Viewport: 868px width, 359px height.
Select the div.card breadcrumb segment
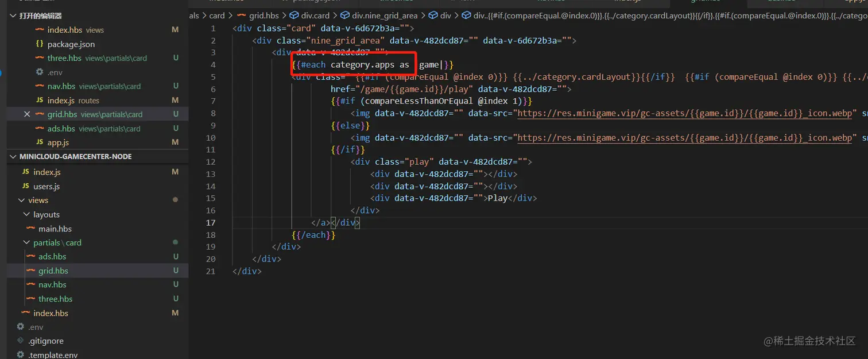(315, 16)
